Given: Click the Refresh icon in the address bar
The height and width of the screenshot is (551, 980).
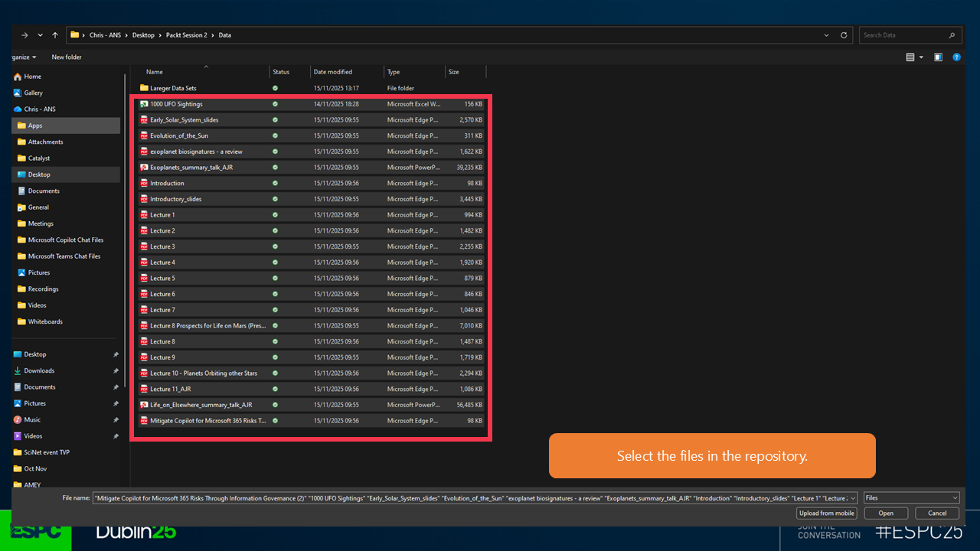Looking at the screenshot, I should point(844,35).
